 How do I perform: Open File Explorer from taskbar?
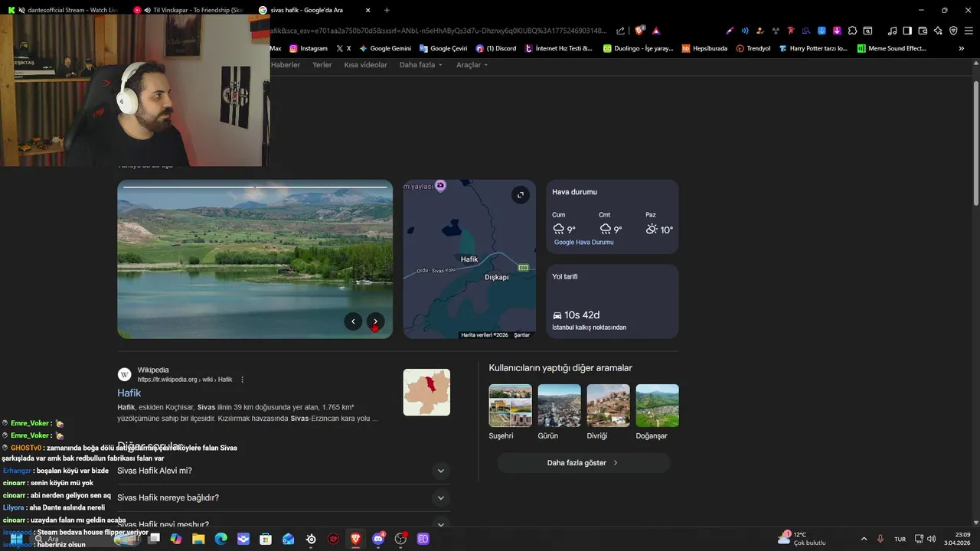pyautogui.click(x=198, y=539)
